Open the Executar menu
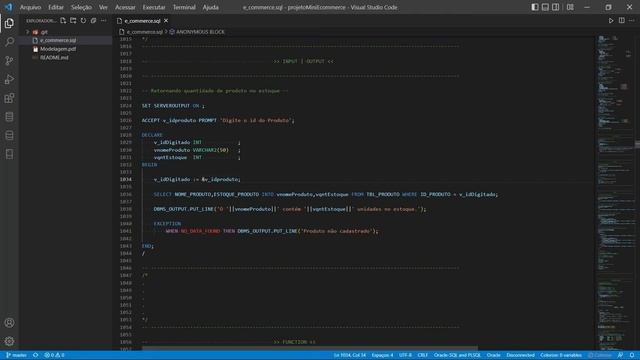This screenshot has height=360, width=640. [154, 7]
